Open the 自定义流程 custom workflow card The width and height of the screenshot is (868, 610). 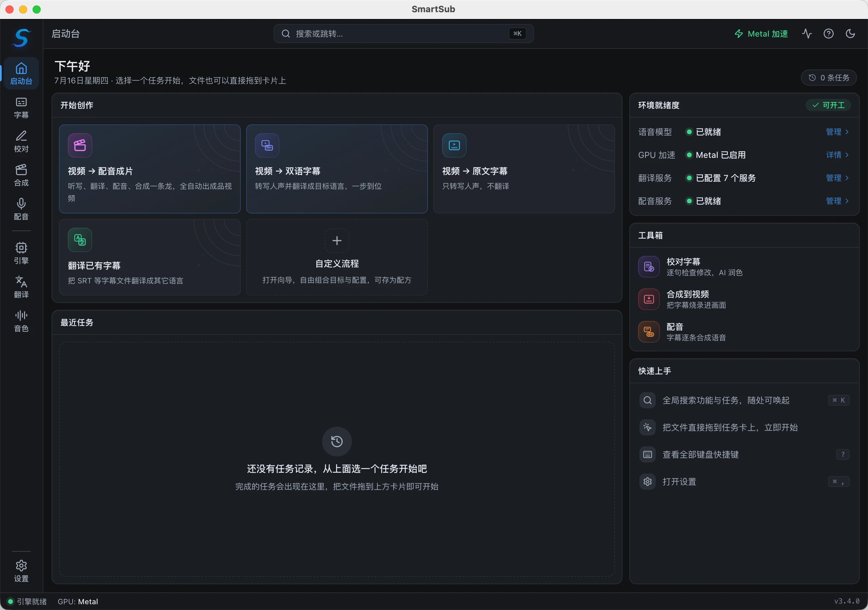[337, 257]
